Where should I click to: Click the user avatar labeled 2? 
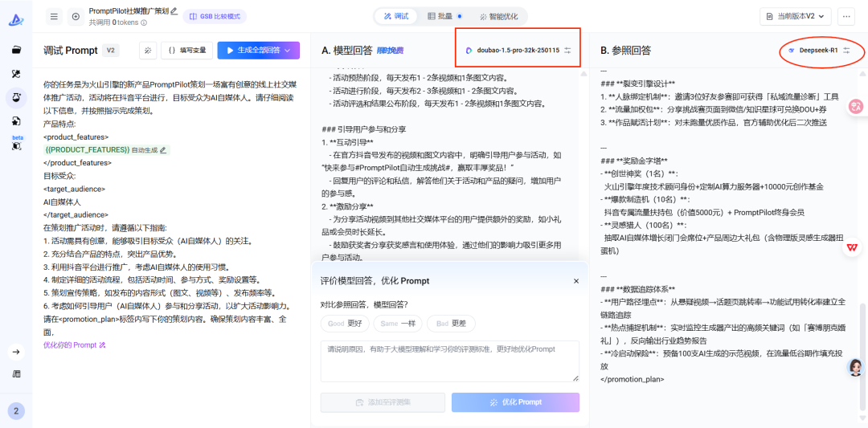click(16, 411)
